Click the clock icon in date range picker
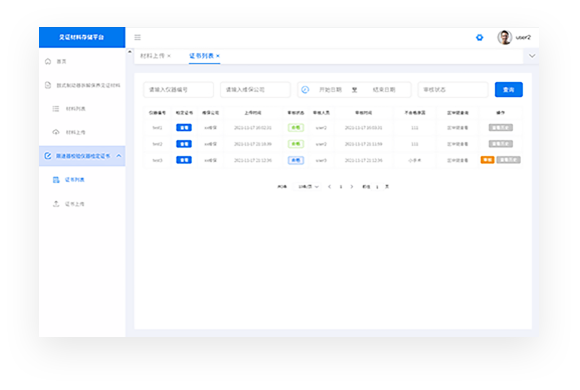Screen dimensions: 580x390 305,90
